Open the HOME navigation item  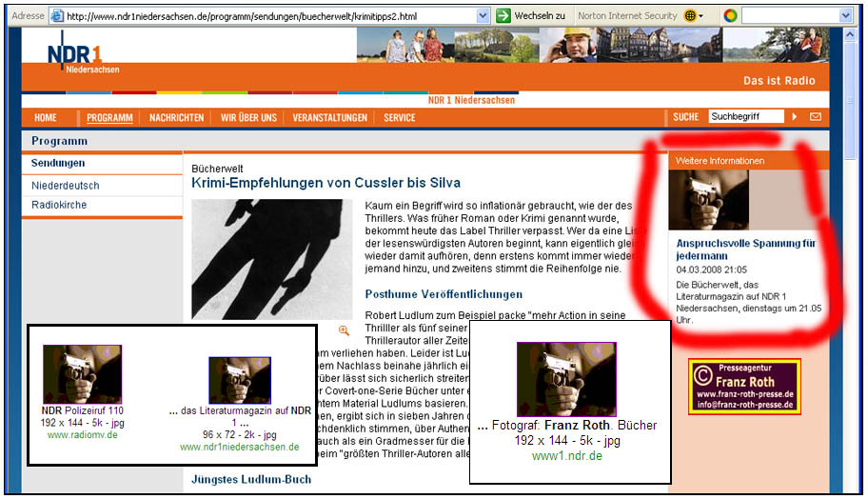click(46, 117)
